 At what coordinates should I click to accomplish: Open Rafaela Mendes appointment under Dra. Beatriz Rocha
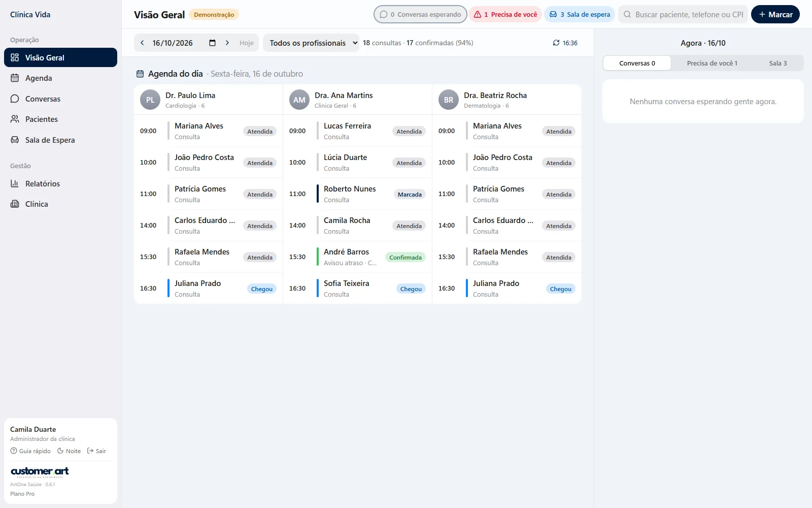(506, 257)
